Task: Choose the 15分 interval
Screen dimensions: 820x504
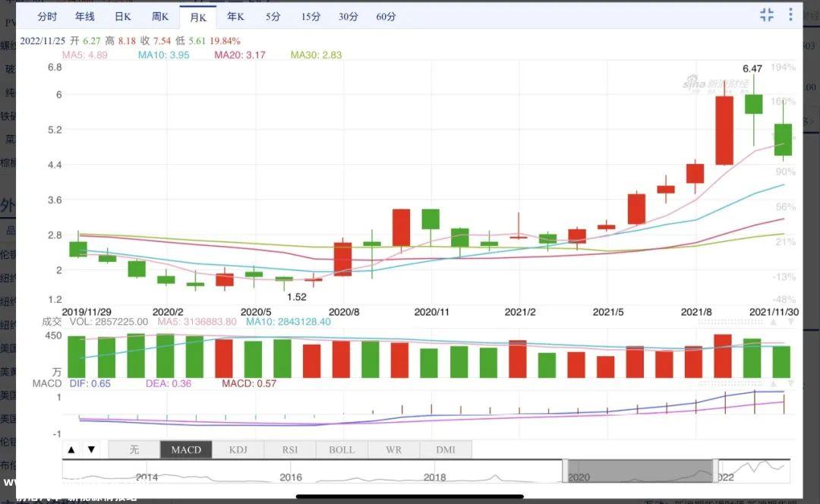Action: 311,17
